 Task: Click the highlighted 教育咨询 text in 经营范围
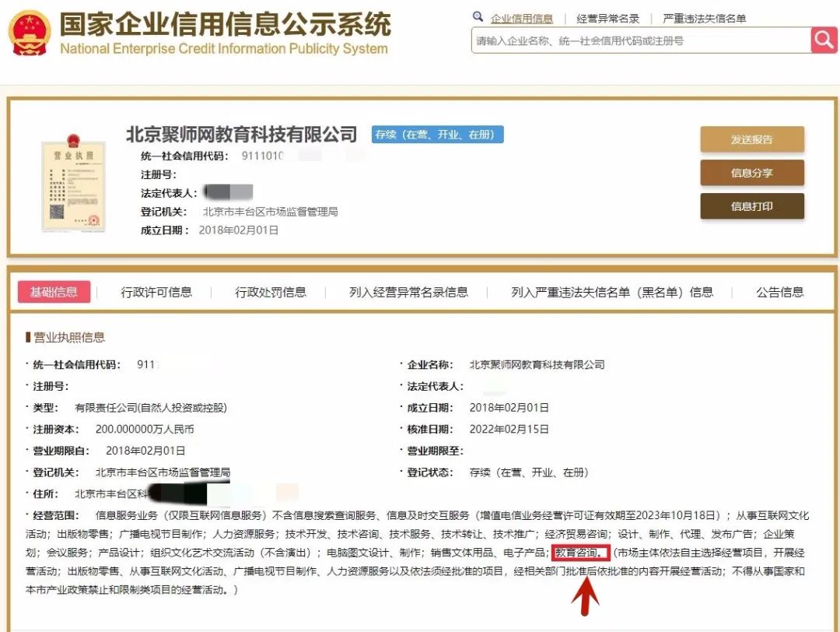(x=581, y=553)
